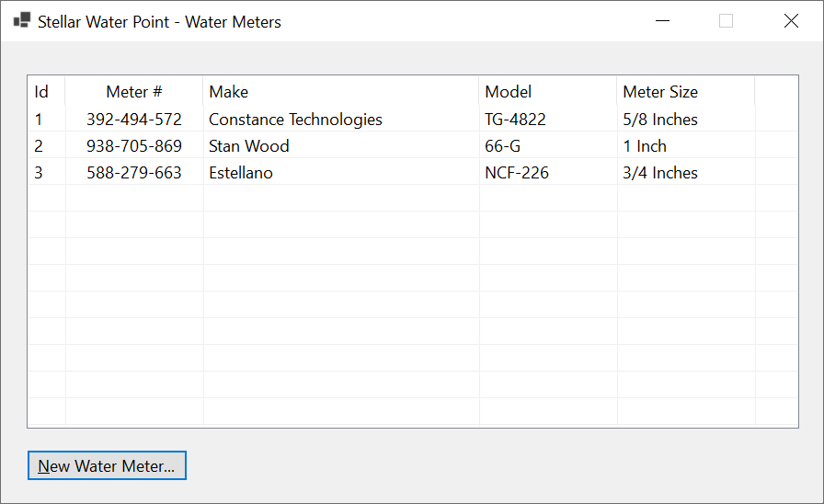The height and width of the screenshot is (504, 824).
Task: Sort by the Id column header
Action: (47, 91)
